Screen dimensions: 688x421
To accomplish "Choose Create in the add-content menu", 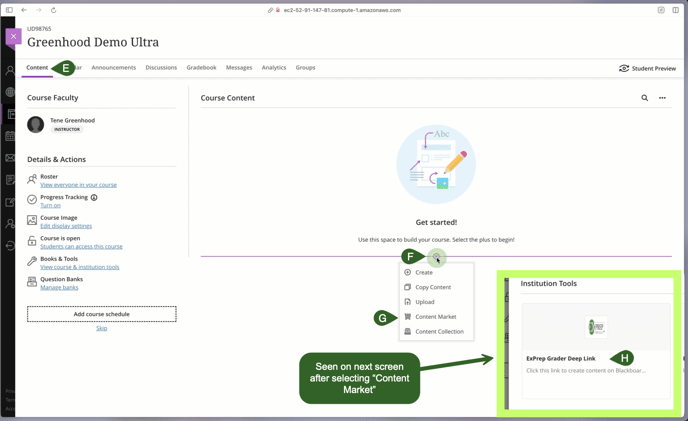I will pyautogui.click(x=424, y=272).
